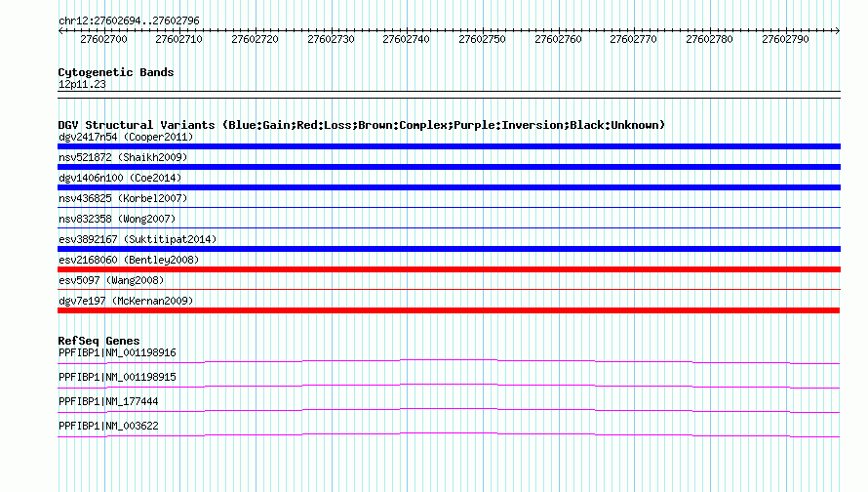This screenshot has width=868, height=492.
Task: Click the left arrow of the coordinate ruler
Action: pyautogui.click(x=60, y=31)
